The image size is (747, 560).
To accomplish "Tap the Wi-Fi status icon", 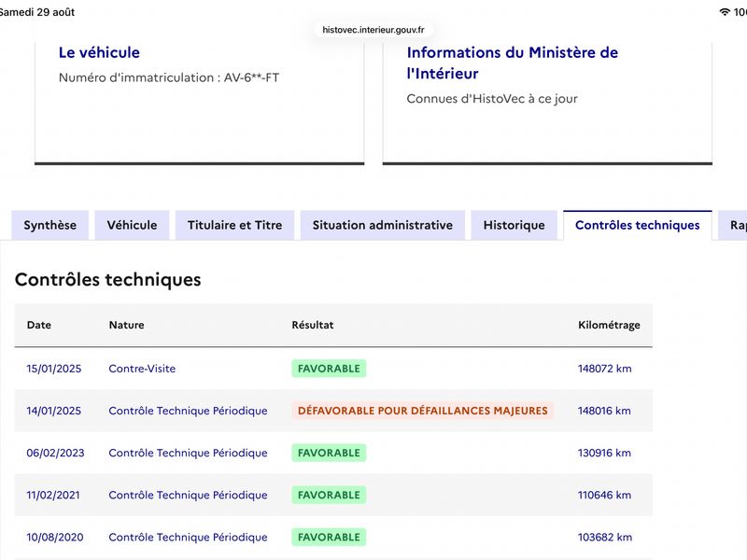I will (725, 12).
